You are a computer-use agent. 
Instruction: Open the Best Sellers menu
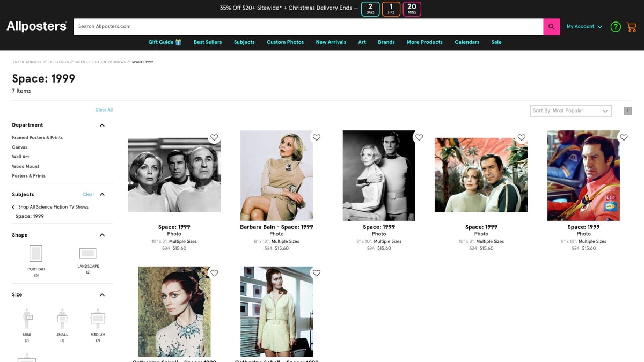(x=208, y=42)
